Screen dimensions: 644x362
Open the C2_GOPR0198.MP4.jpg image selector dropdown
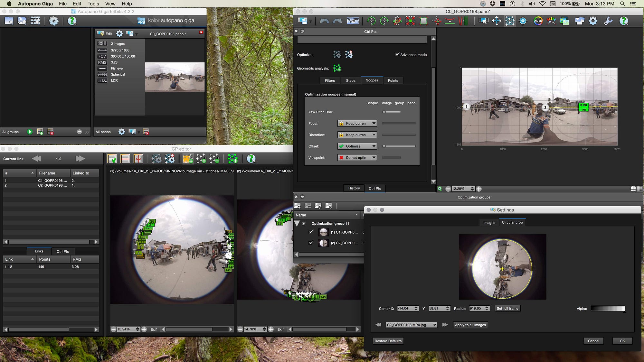[411, 325]
